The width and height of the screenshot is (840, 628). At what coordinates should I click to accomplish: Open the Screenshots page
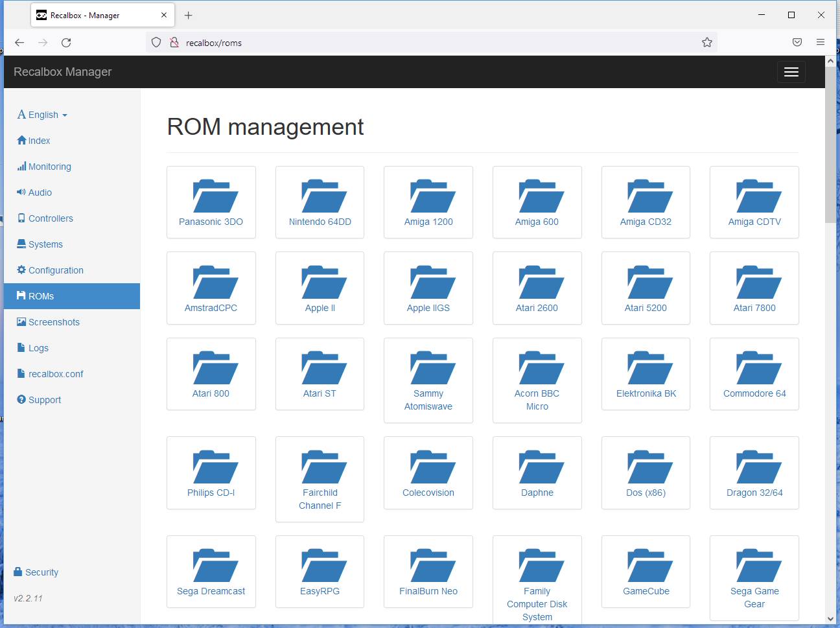(49, 322)
